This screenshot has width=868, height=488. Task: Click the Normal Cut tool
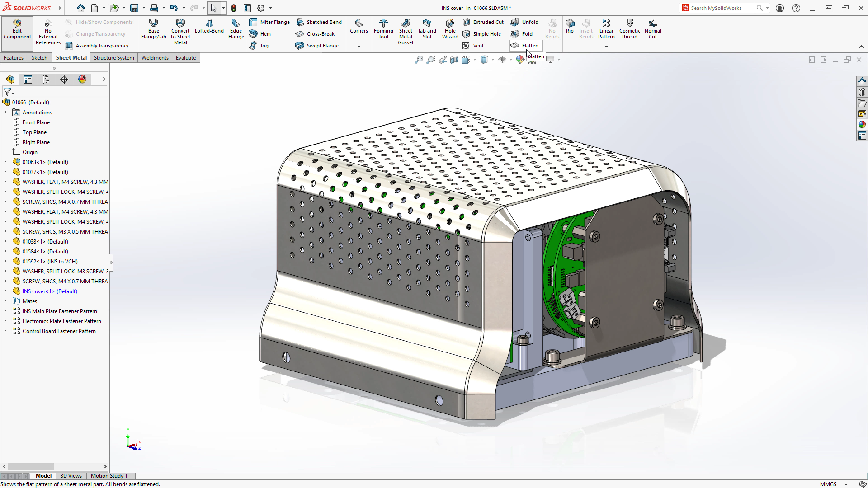pyautogui.click(x=652, y=29)
